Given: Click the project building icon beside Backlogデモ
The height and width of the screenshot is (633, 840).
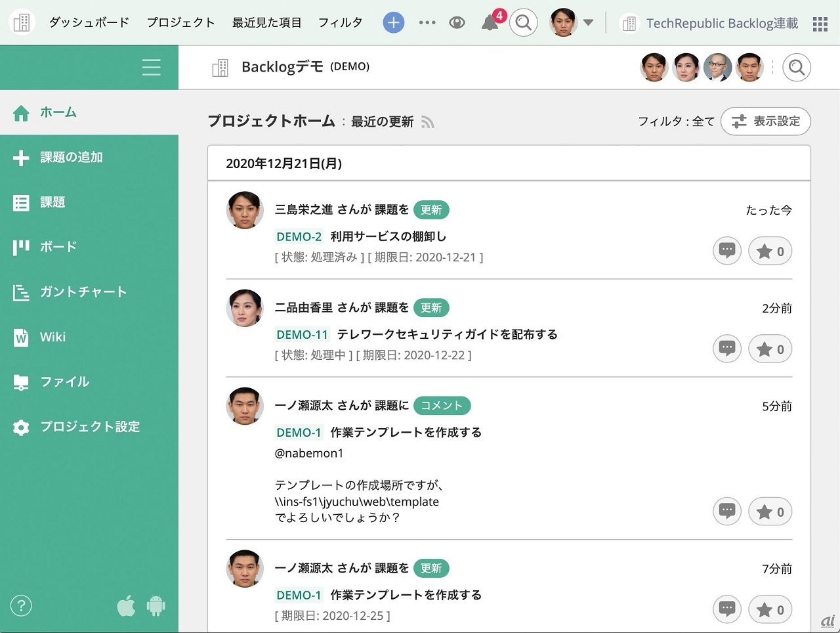Looking at the screenshot, I should pyautogui.click(x=220, y=68).
